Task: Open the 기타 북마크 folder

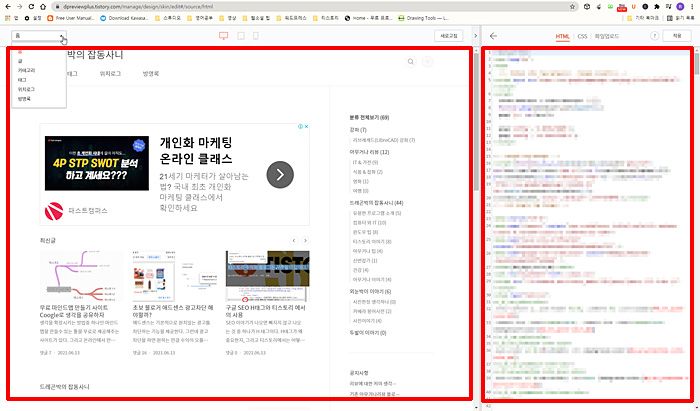Action: click(x=643, y=18)
